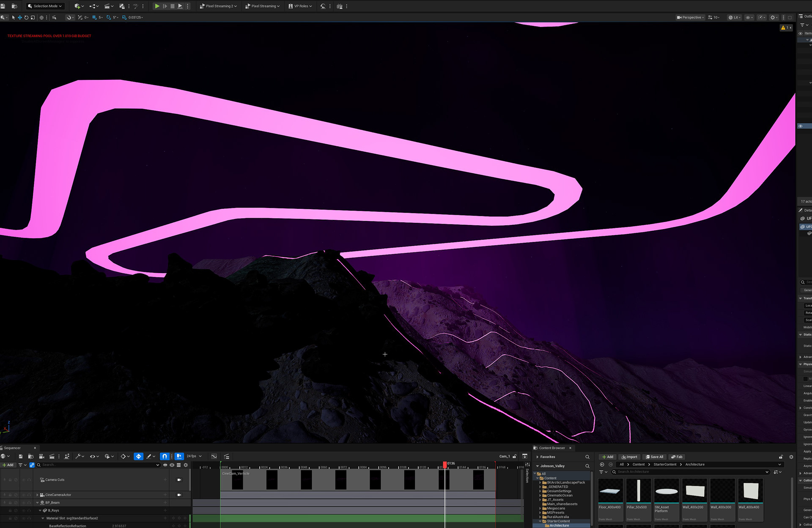The height and width of the screenshot is (528, 812).
Task: Start Play in Editor with green play button
Action: click(x=157, y=6)
